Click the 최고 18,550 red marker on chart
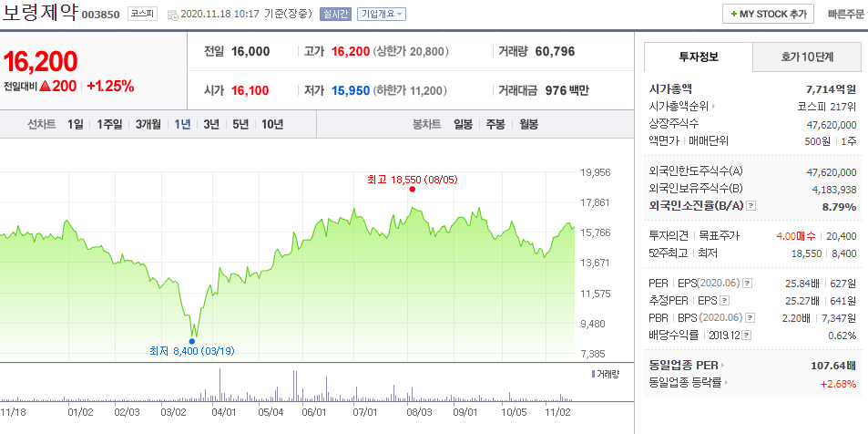This screenshot has height=434, width=868. (412, 189)
